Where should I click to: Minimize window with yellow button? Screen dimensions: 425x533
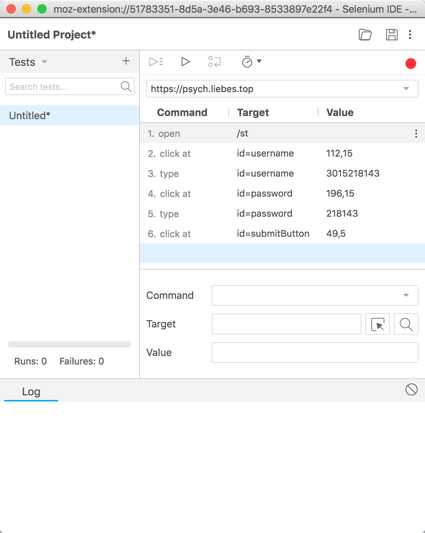click(27, 9)
